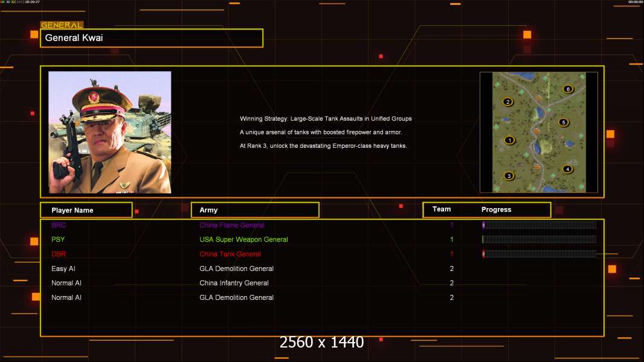This screenshot has width=644, height=362.
Task: Click start position marker 1 on minimap
Action: click(x=510, y=140)
